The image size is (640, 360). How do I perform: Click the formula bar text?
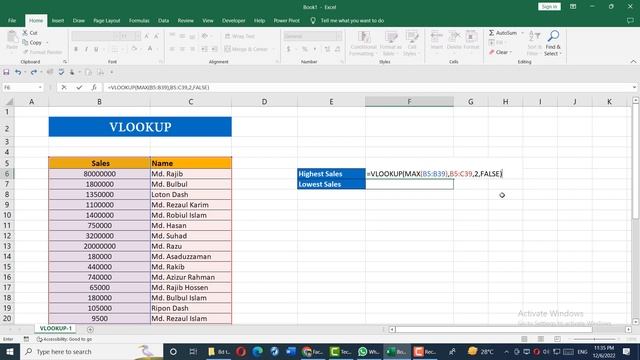158,87
